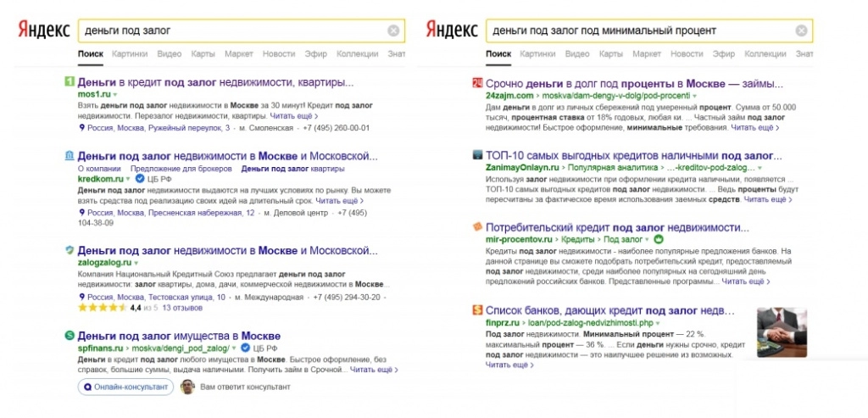Open 'Предложение для брокеров' sitelink

click(181, 169)
